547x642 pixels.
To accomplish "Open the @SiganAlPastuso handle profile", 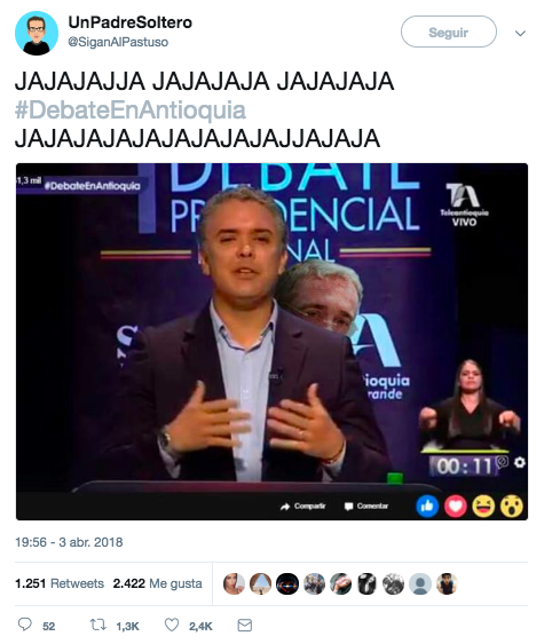I will (118, 42).
